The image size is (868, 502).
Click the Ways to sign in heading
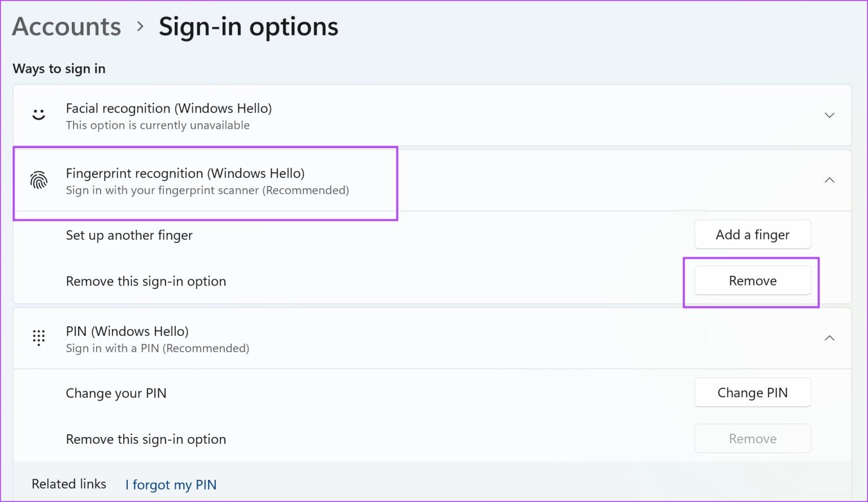coord(59,68)
